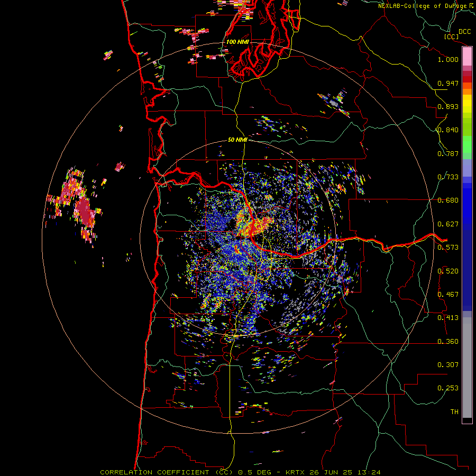
Task: Click the 0.413 scale value
Action: point(448,318)
